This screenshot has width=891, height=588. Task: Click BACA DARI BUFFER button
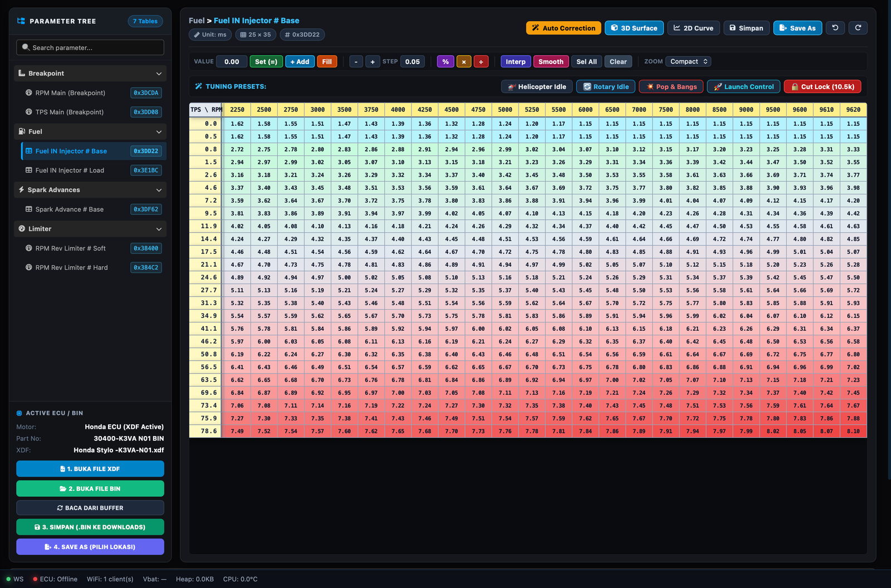(90, 508)
